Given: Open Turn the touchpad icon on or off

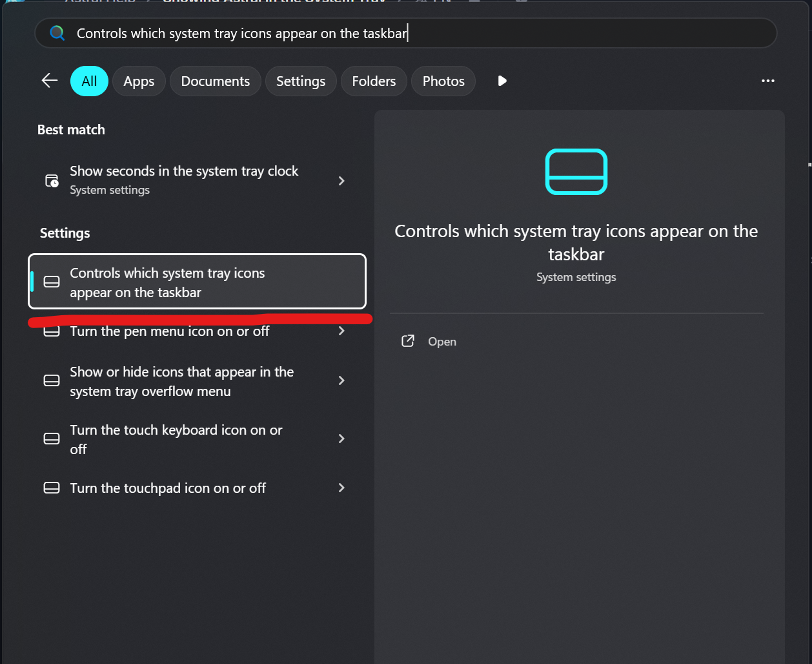Looking at the screenshot, I should click(197, 488).
